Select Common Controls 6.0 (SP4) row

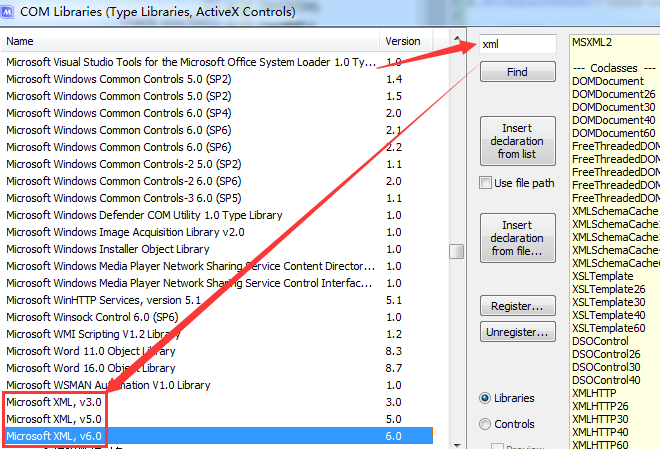click(217, 113)
